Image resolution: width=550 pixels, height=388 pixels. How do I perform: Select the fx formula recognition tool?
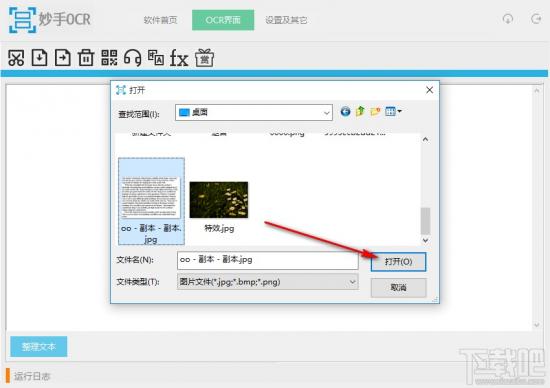click(179, 58)
